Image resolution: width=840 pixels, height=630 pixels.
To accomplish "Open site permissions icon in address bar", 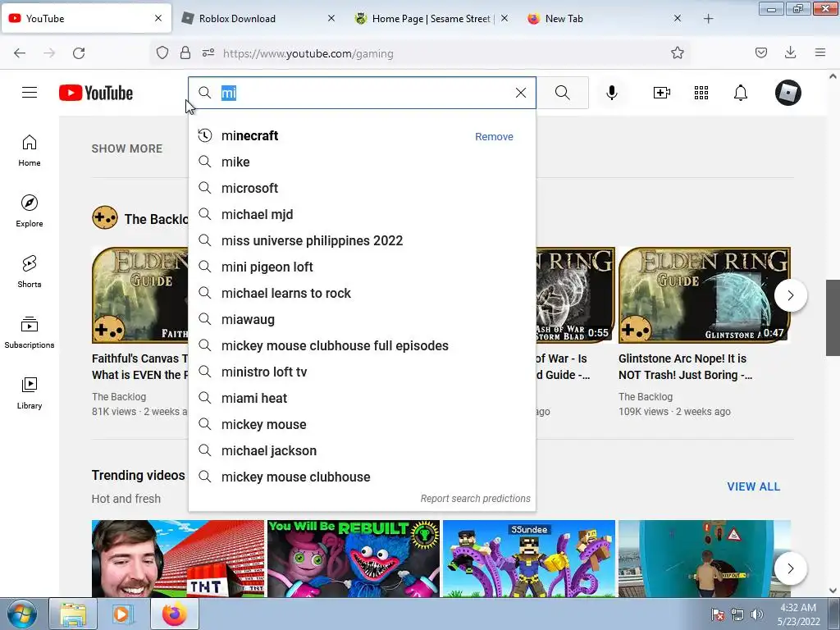I will [x=208, y=52].
